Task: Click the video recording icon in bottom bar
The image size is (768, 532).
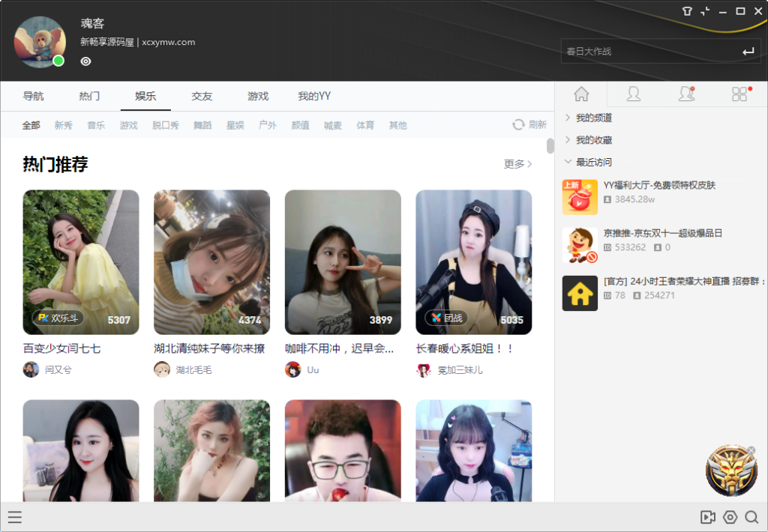Action: 708,517
